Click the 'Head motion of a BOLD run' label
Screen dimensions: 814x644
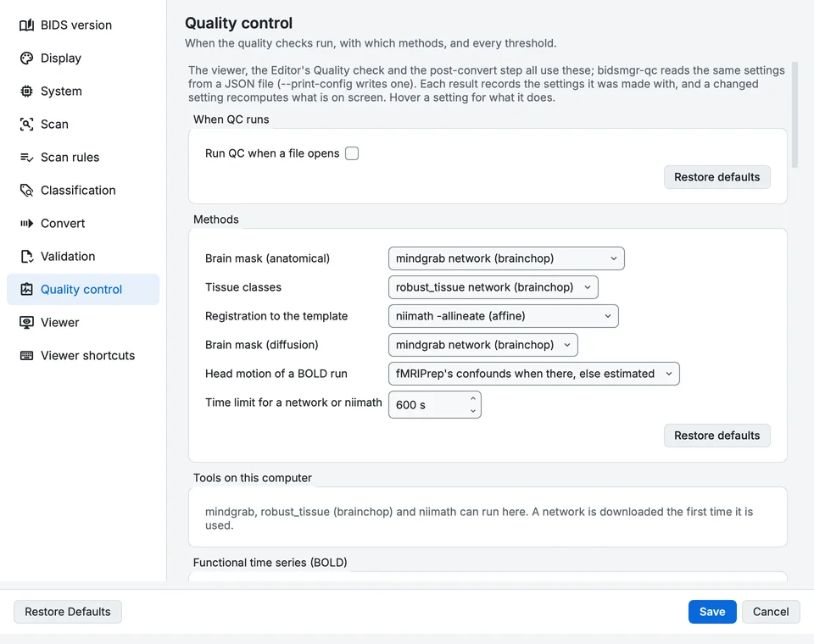(x=276, y=374)
